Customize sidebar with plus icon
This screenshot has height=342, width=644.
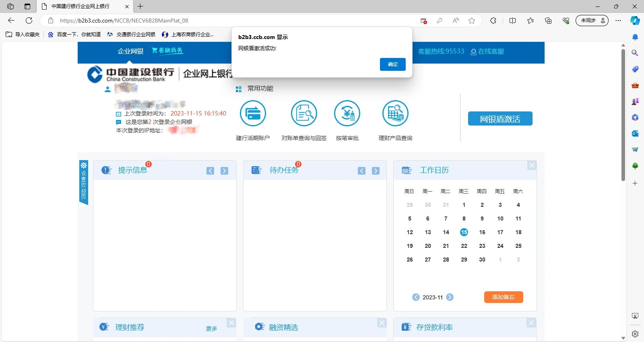[x=635, y=183]
